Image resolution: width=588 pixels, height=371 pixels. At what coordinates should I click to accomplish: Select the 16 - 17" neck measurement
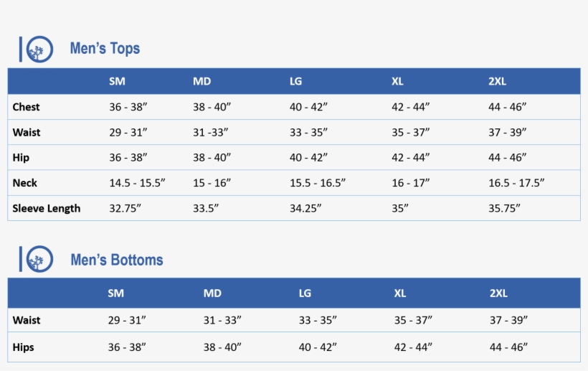(410, 183)
